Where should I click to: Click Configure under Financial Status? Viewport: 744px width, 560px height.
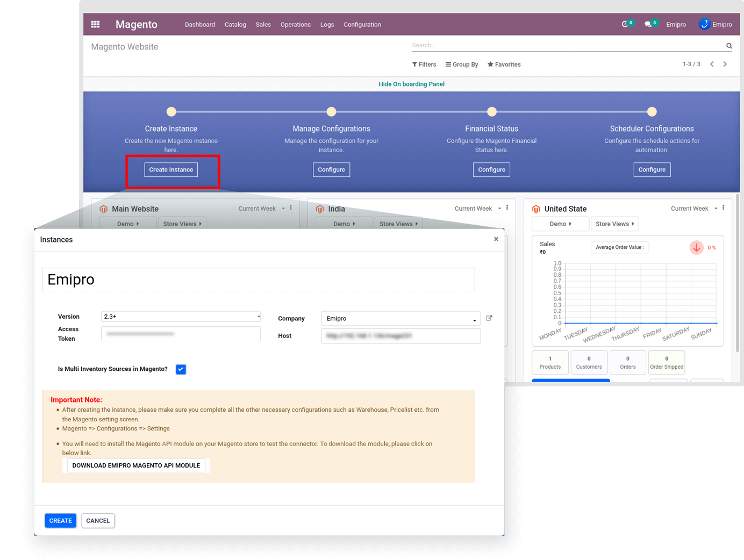click(491, 170)
